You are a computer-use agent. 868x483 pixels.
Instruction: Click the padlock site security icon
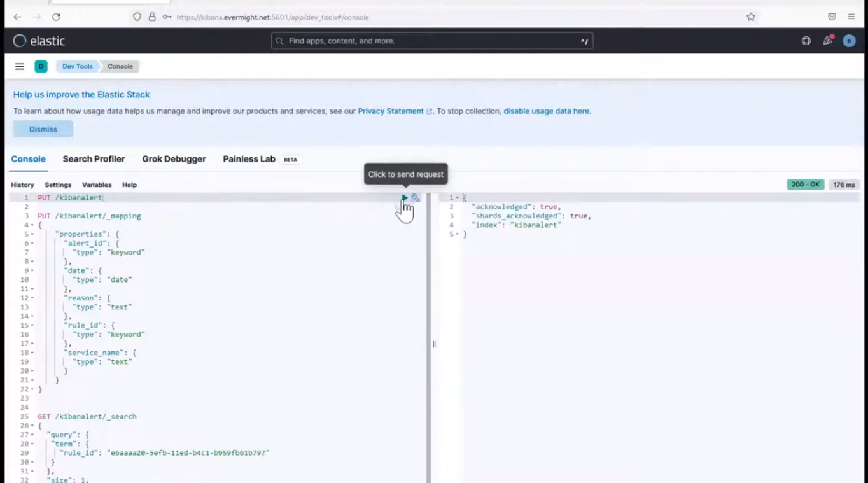click(152, 17)
